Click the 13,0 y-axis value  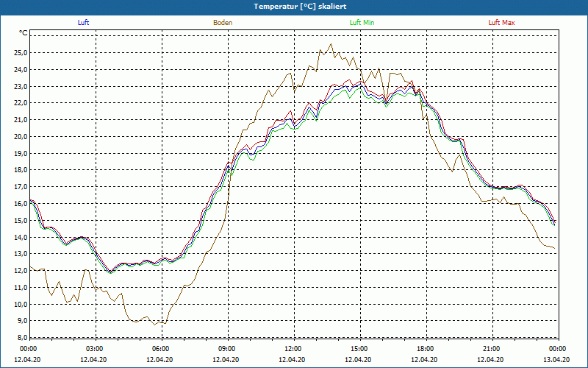click(21, 253)
